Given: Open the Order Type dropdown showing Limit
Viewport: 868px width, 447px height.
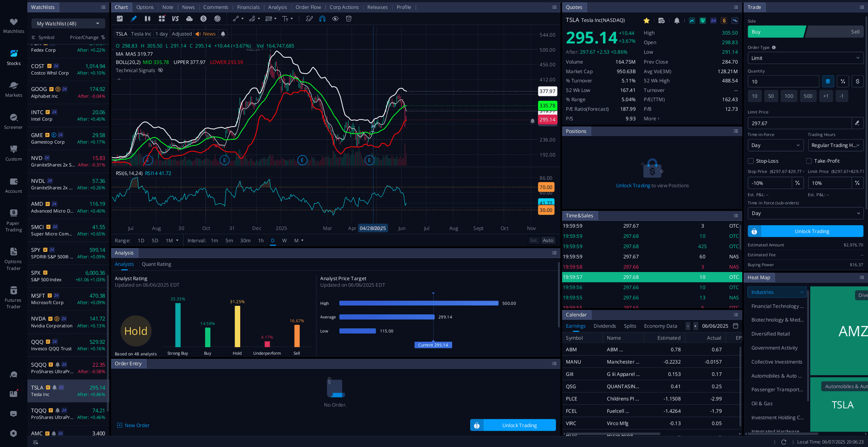Looking at the screenshot, I should click(805, 58).
